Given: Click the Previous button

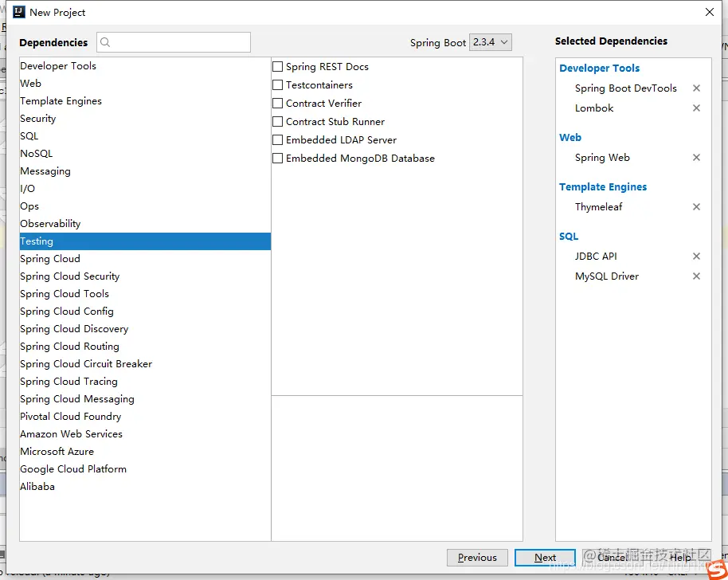Looking at the screenshot, I should coord(477,558).
